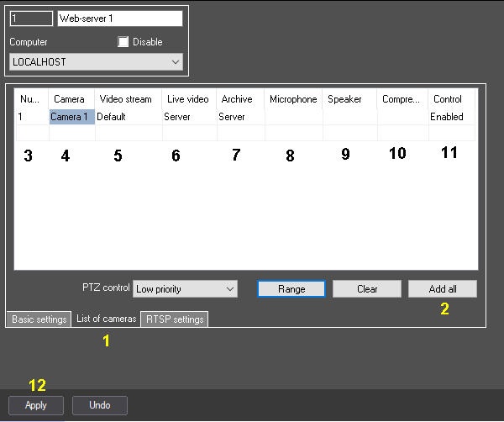Click the Microphone column header
This screenshot has width=504, height=422.
click(x=293, y=99)
